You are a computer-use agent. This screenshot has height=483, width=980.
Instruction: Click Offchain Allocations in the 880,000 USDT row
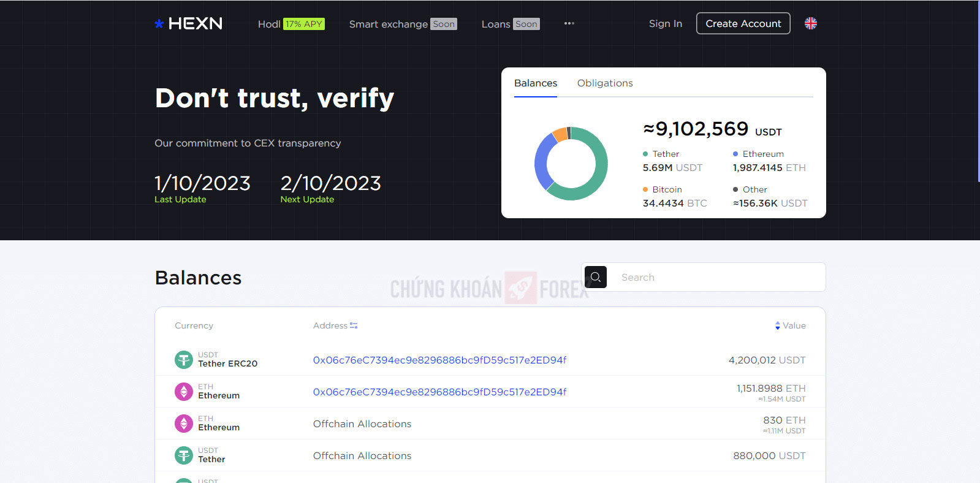(362, 455)
